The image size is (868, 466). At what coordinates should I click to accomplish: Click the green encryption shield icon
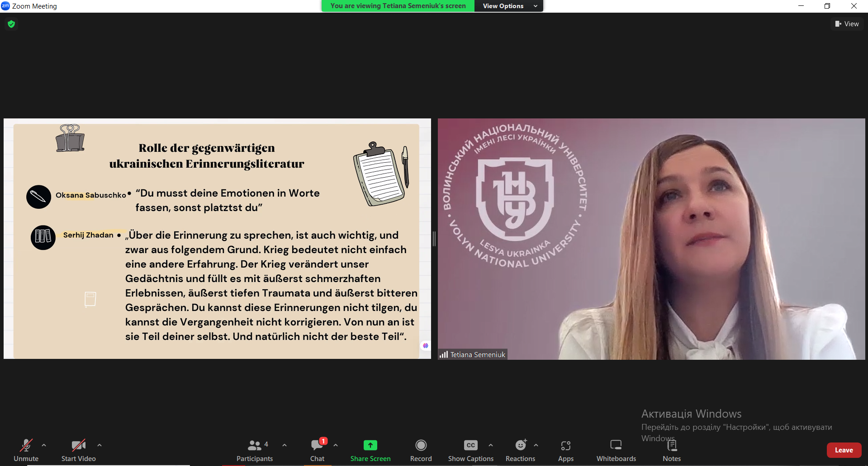[x=12, y=24]
